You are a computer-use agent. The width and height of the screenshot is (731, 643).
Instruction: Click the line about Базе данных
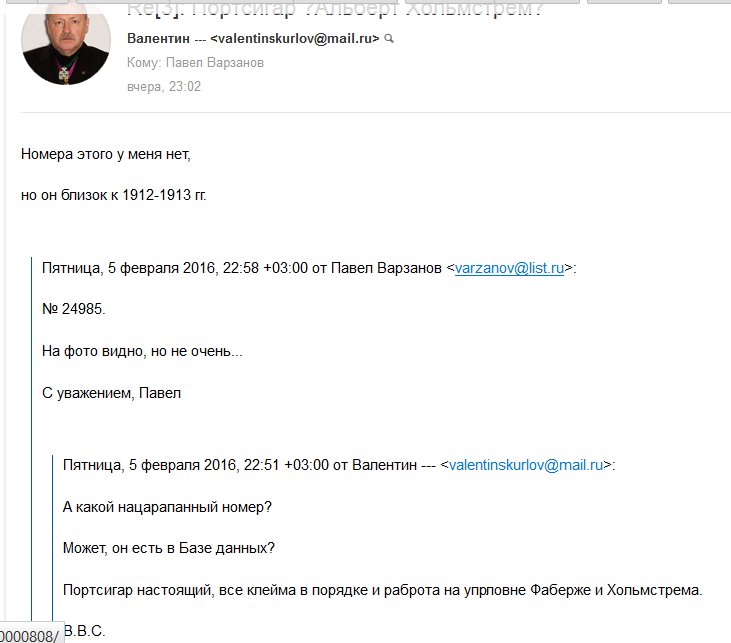[169, 548]
